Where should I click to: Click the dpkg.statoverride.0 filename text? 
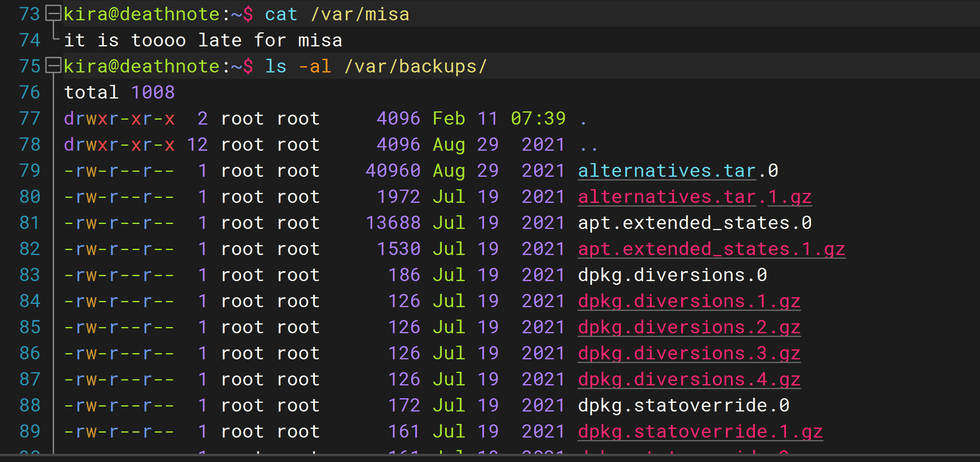pos(683,406)
